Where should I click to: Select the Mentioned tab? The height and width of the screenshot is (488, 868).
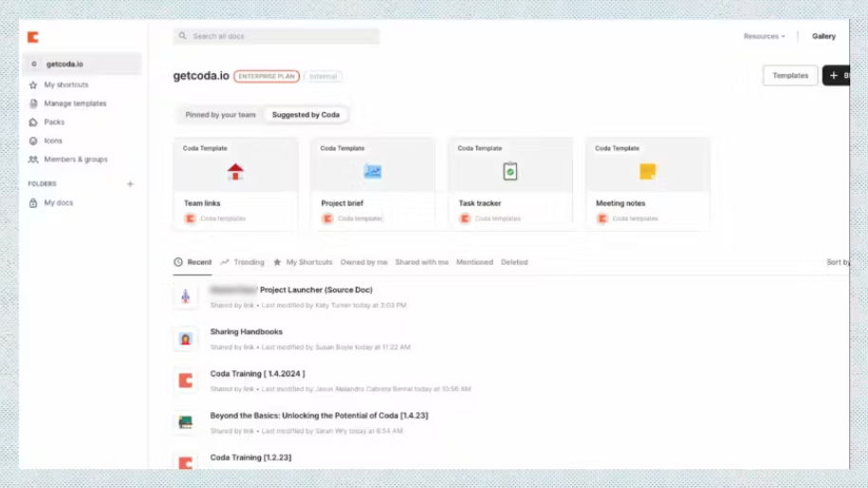(x=474, y=262)
